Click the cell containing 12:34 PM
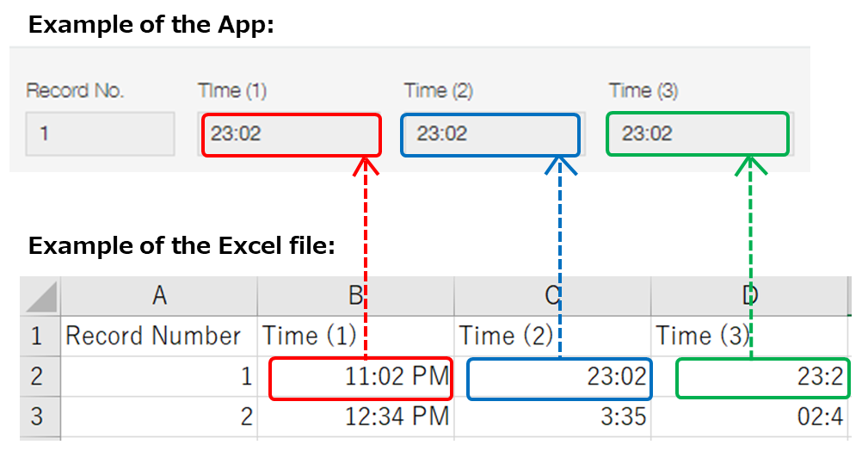868x451 pixels. (355, 417)
